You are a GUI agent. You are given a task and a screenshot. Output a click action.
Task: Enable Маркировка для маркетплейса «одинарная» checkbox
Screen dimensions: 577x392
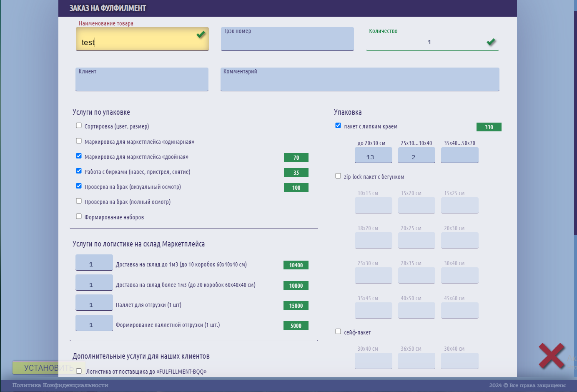pyautogui.click(x=79, y=141)
